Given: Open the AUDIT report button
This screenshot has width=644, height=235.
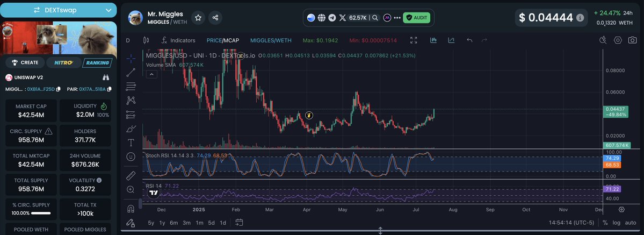Looking at the screenshot, I should point(416,18).
